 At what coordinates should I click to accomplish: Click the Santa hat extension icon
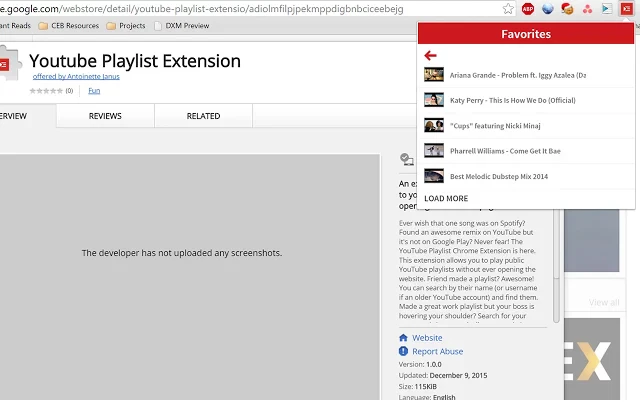pyautogui.click(x=567, y=9)
